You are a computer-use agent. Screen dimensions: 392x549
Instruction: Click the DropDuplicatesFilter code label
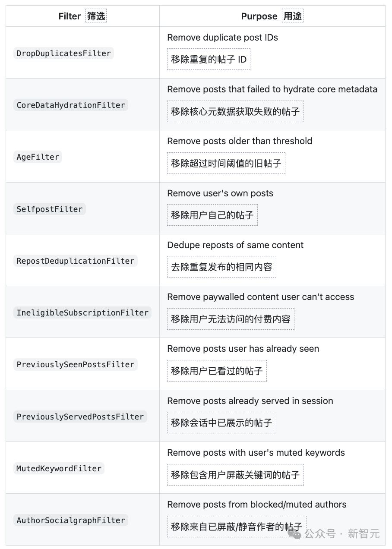pos(63,54)
